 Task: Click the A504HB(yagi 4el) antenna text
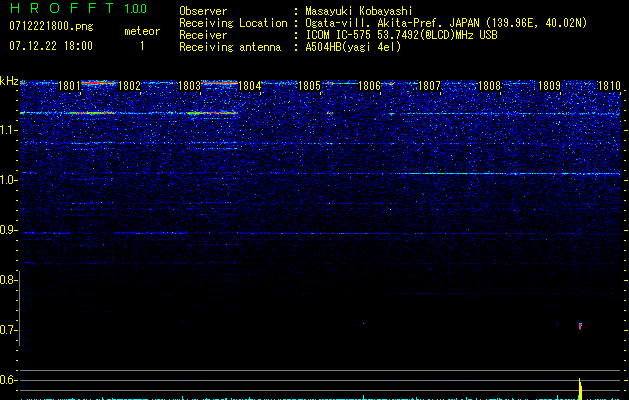click(353, 47)
